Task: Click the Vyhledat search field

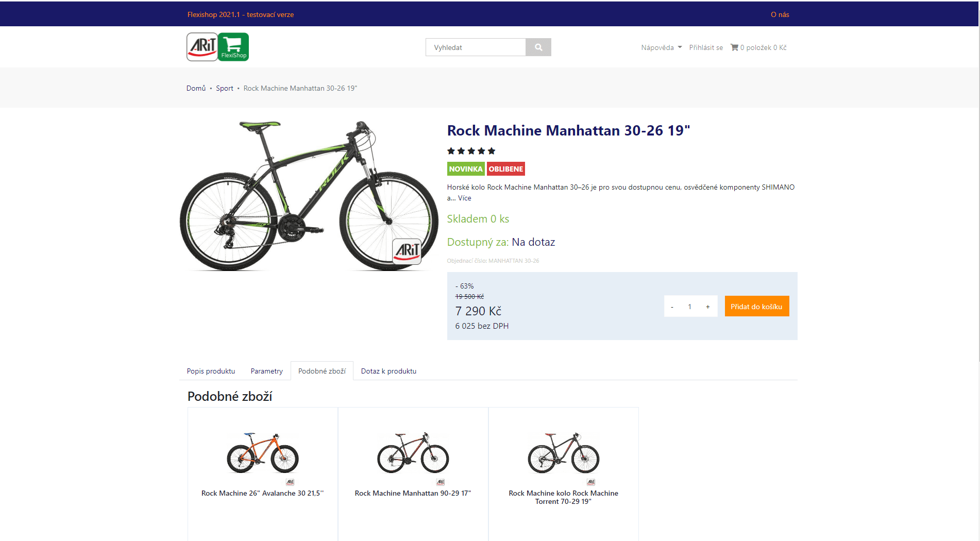Action: pyautogui.click(x=476, y=47)
